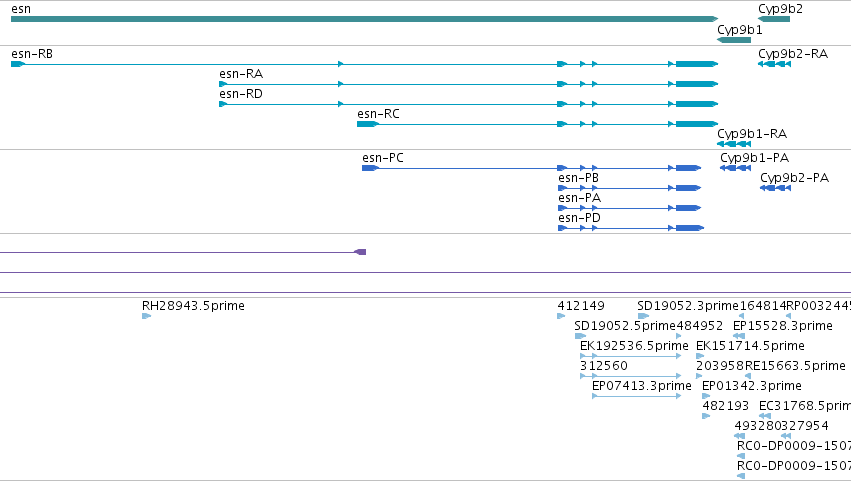This screenshot has height=481, width=851.
Task: Click the Cyp9b1-RA transcript label
Action: (752, 134)
